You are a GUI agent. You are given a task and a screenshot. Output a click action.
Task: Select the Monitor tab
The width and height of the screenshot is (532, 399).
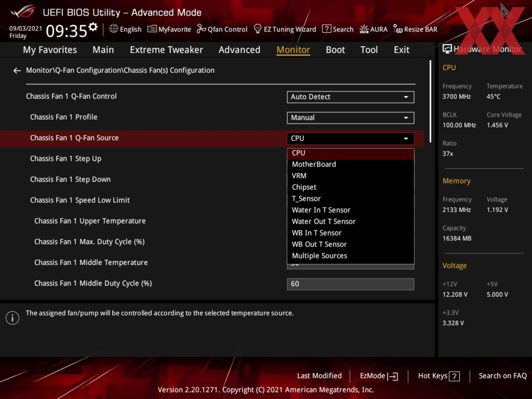[293, 50]
